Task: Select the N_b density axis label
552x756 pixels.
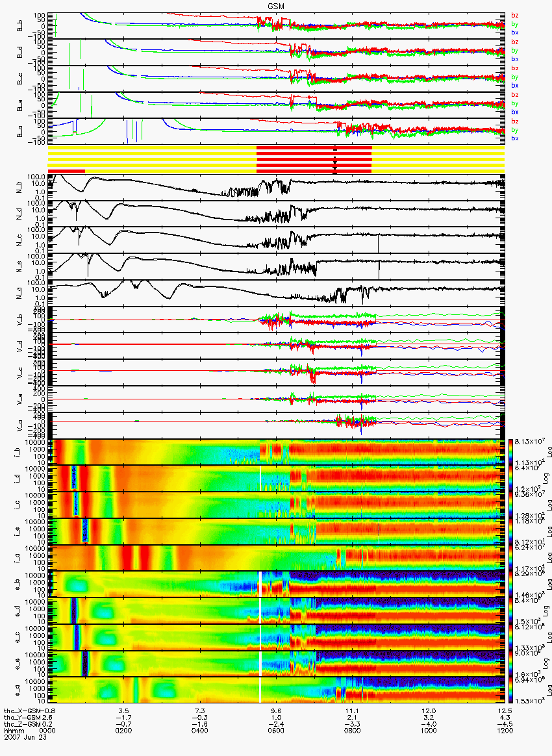Action: [19, 187]
